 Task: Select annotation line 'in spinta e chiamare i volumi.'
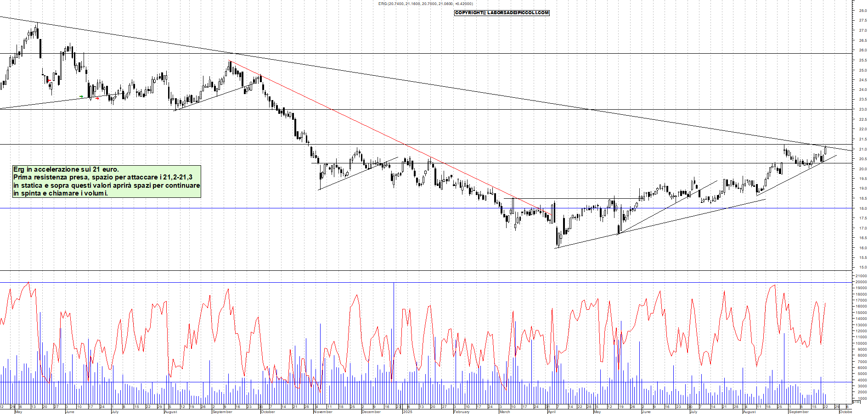tap(61, 193)
